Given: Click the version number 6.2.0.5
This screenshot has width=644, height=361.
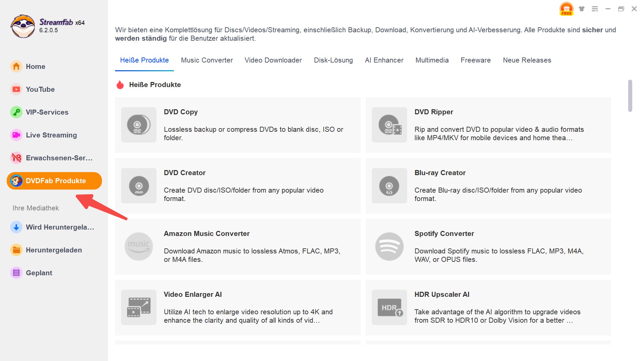Looking at the screenshot, I should (x=48, y=30).
